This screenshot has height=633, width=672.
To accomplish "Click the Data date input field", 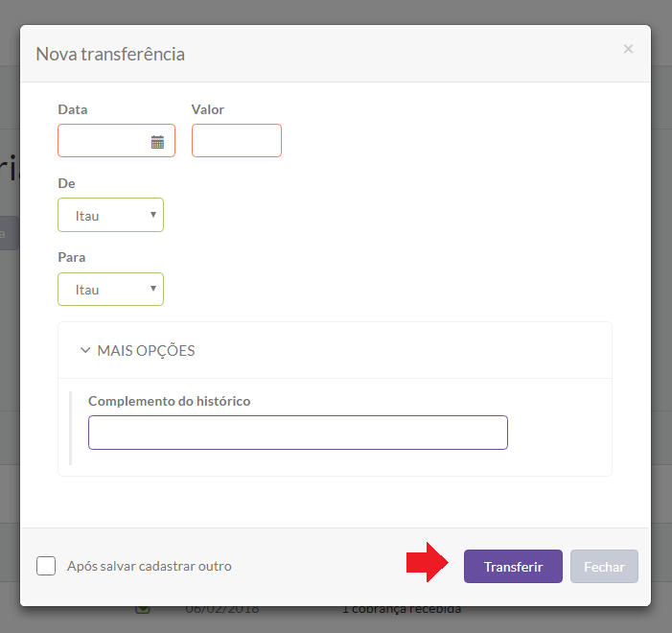I will point(116,141).
